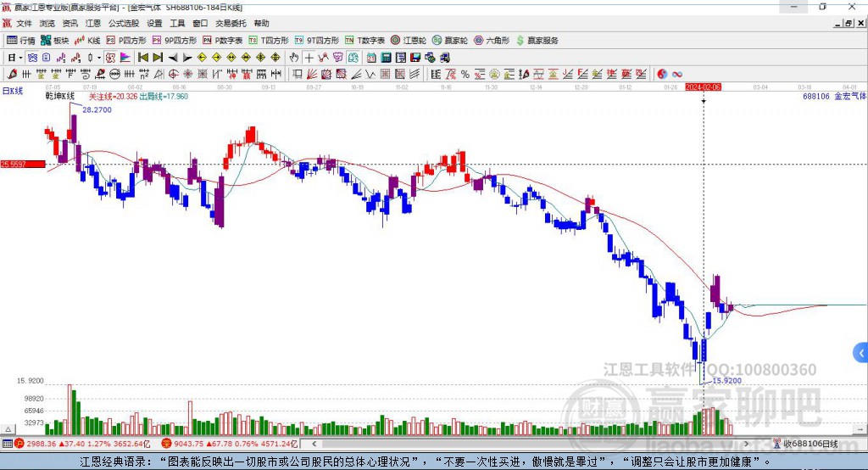The height and width of the screenshot is (470, 868).
Task: Select the hand pan tool
Action: 294,57
